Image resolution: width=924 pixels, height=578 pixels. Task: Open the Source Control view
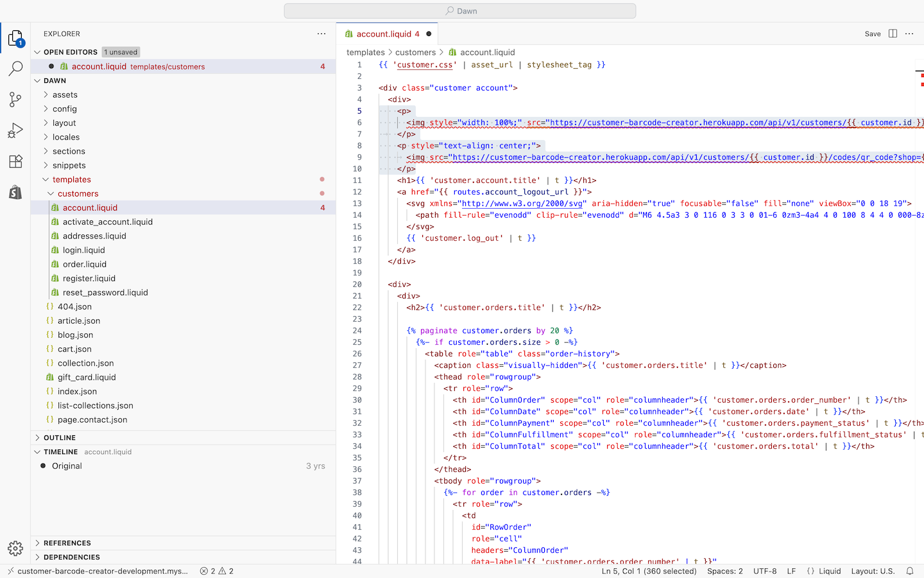click(x=15, y=99)
